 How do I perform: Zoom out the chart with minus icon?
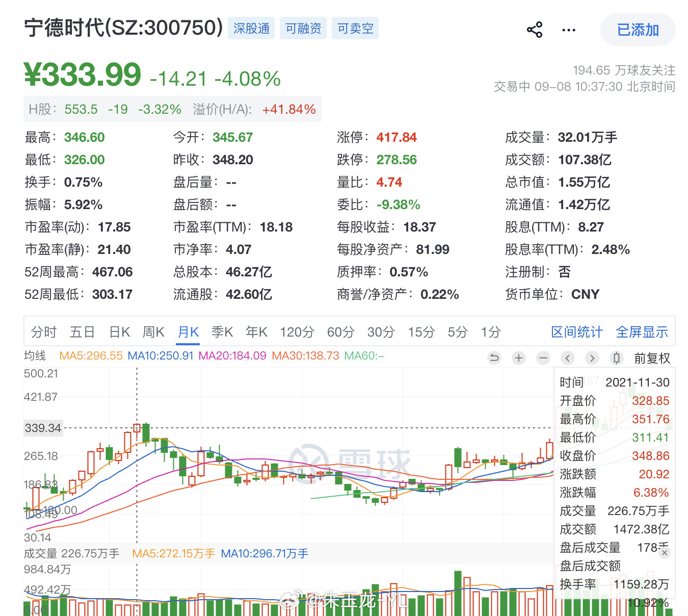point(543,358)
